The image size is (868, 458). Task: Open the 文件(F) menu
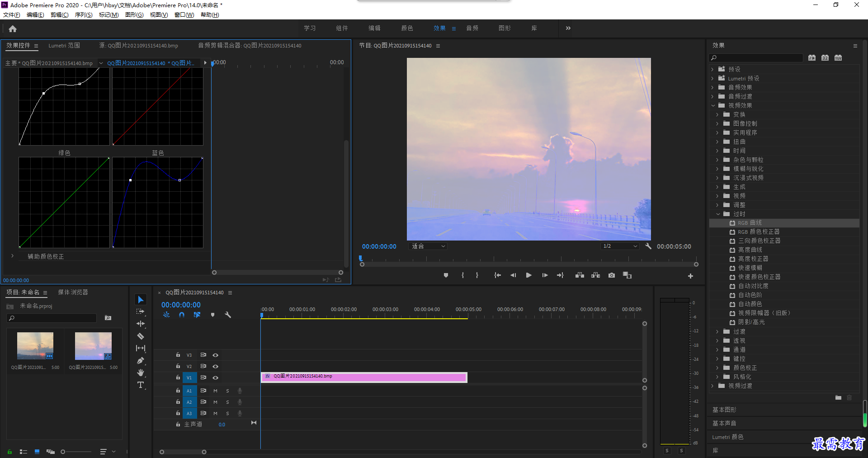tap(12, 15)
